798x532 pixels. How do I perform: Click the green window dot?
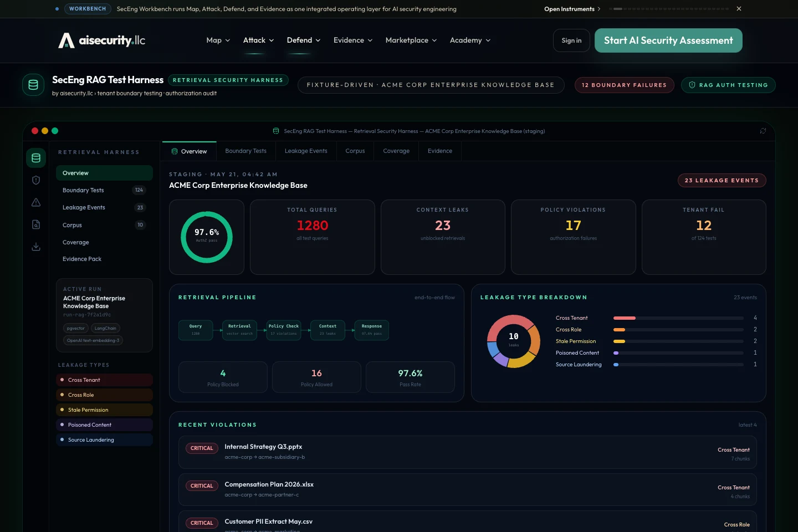point(55,131)
